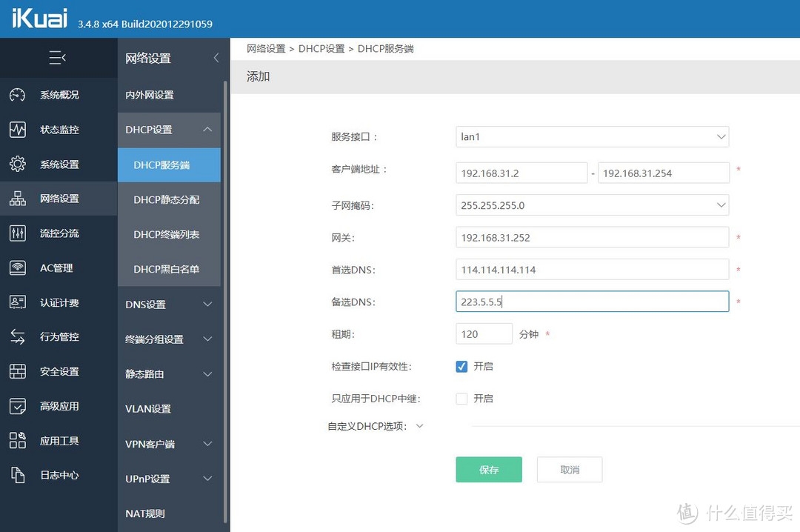Click DHCP设置 breadcrumb link
The image size is (800, 532).
point(321,49)
